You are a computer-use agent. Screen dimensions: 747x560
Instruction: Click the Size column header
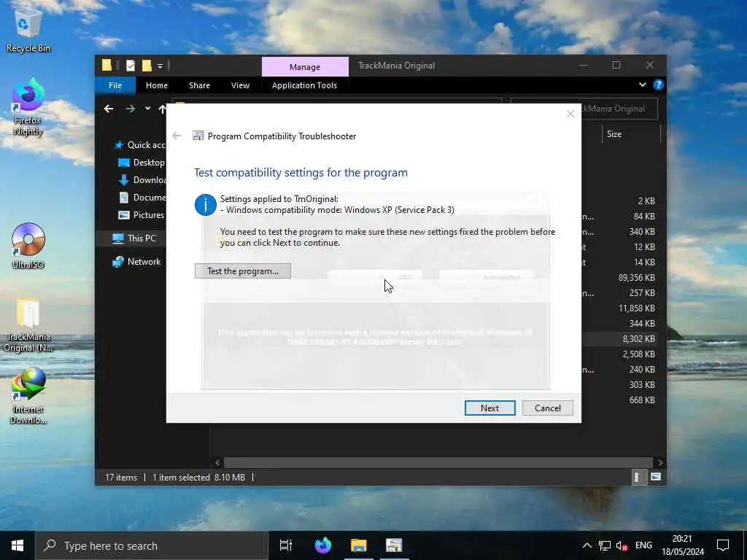tap(631, 134)
